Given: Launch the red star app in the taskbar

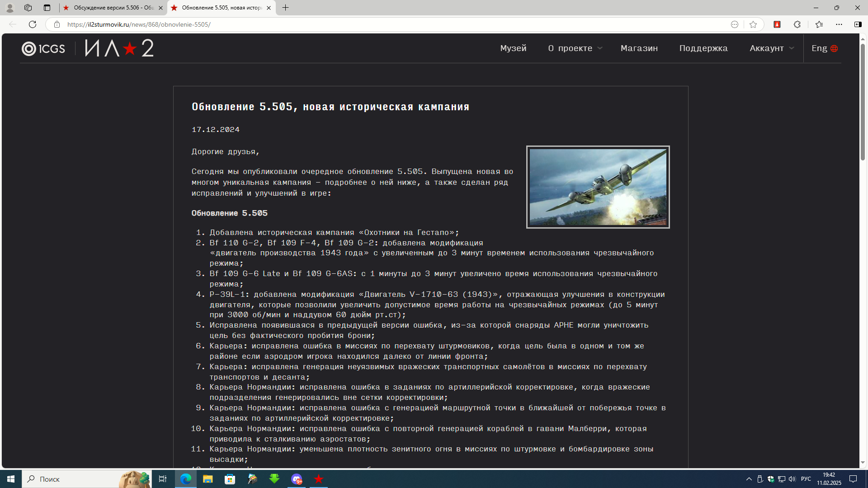Looking at the screenshot, I should click(319, 479).
